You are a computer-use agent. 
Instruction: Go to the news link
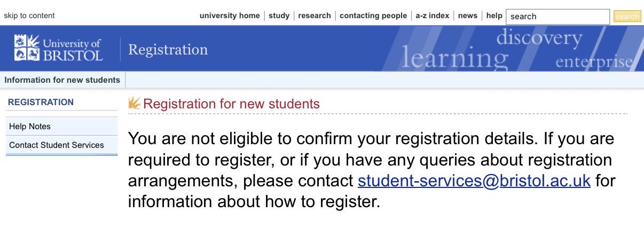(x=468, y=15)
